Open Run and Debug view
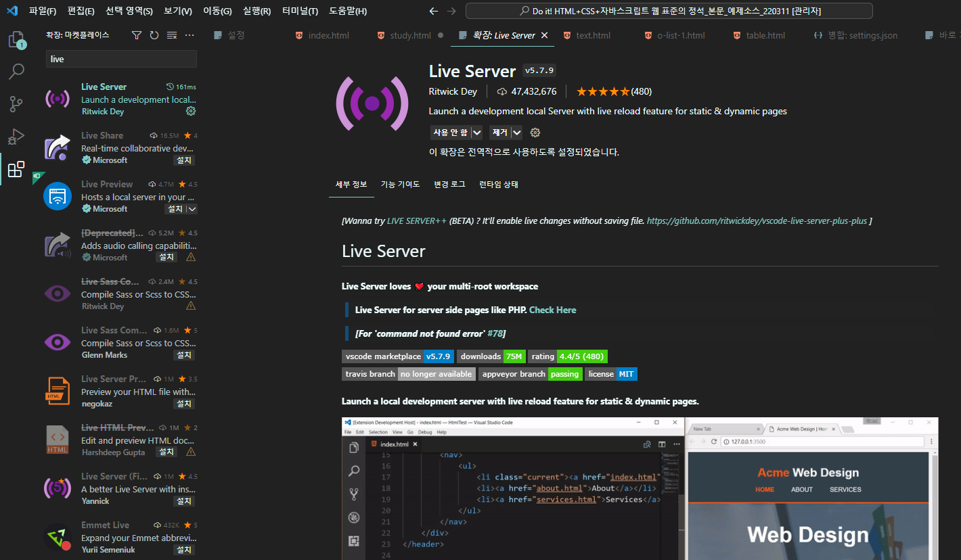961x560 pixels. [x=16, y=136]
